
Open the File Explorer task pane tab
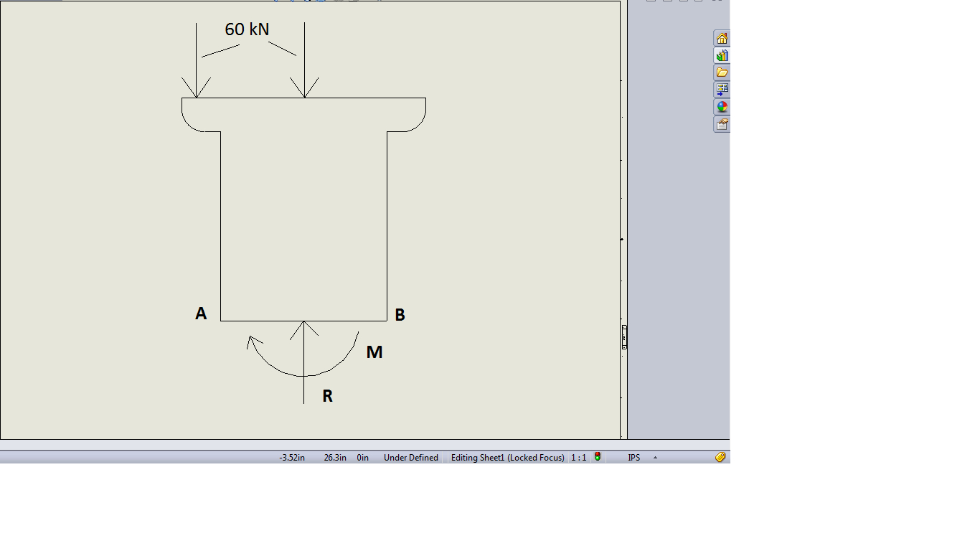(x=722, y=72)
